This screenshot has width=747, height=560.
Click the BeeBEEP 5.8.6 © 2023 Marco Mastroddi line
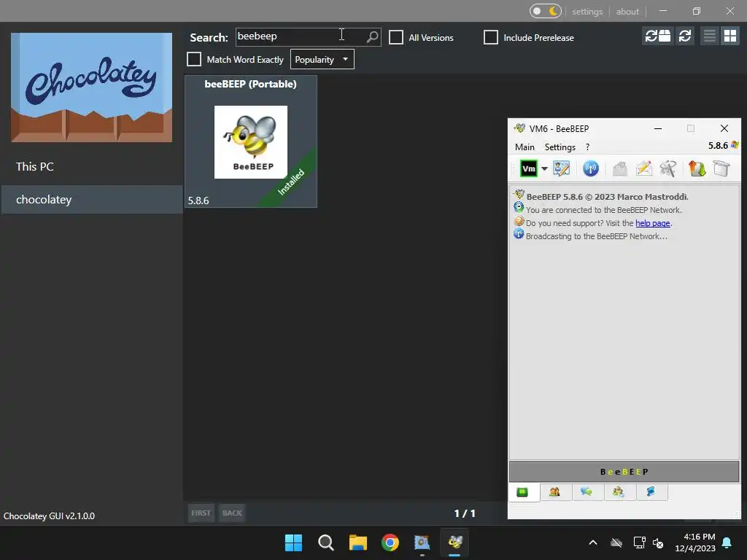(607, 197)
